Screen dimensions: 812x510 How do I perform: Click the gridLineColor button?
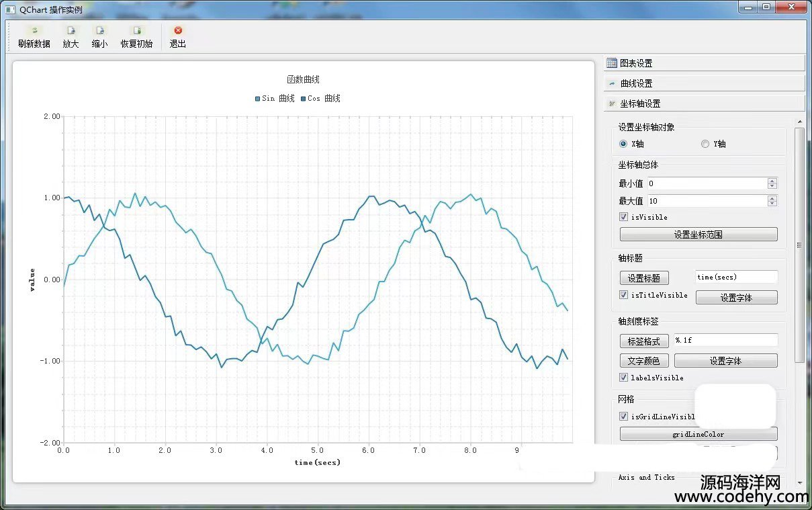point(698,434)
